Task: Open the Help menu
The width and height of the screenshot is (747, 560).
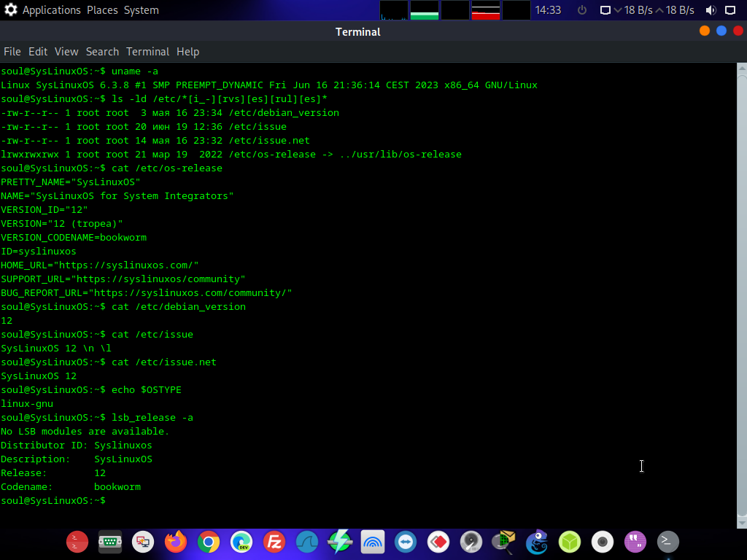Action: point(188,52)
